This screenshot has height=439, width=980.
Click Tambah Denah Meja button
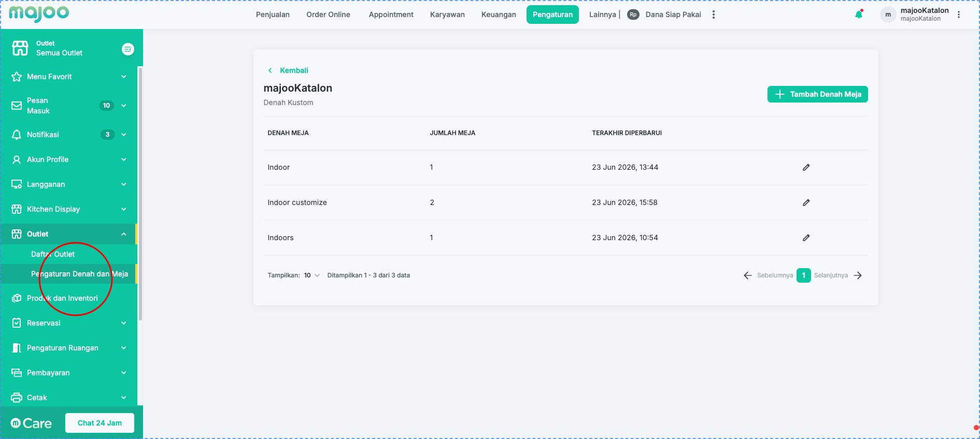tap(818, 94)
